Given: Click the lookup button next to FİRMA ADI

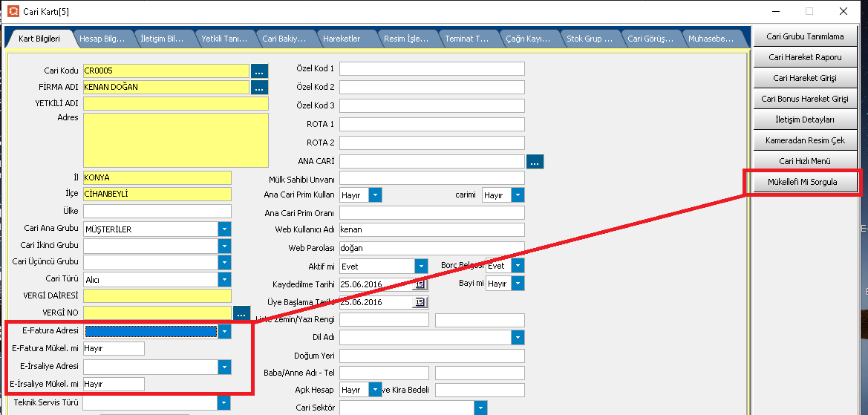Looking at the screenshot, I should (260, 88).
